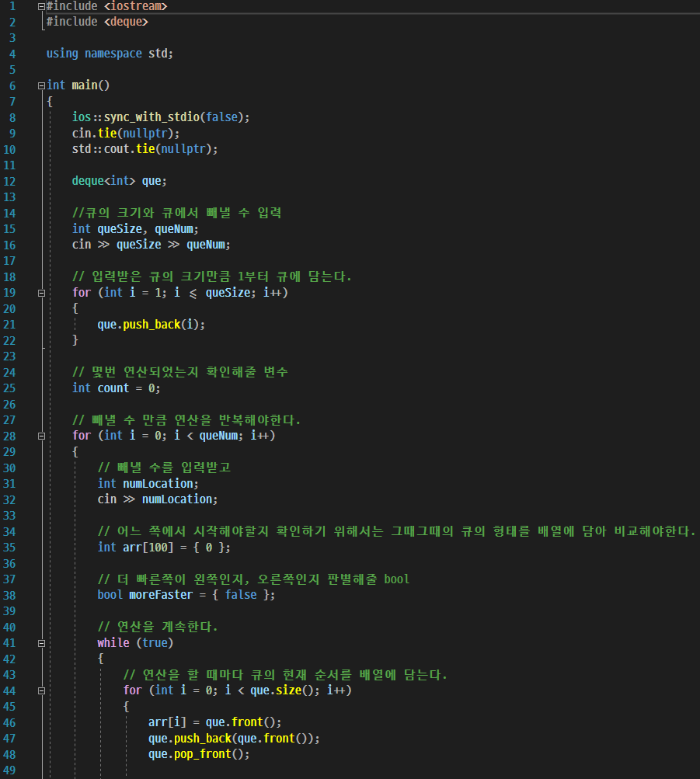This screenshot has width=700, height=779.
Task: Collapse the queSize for loop fold
Action: [42, 293]
